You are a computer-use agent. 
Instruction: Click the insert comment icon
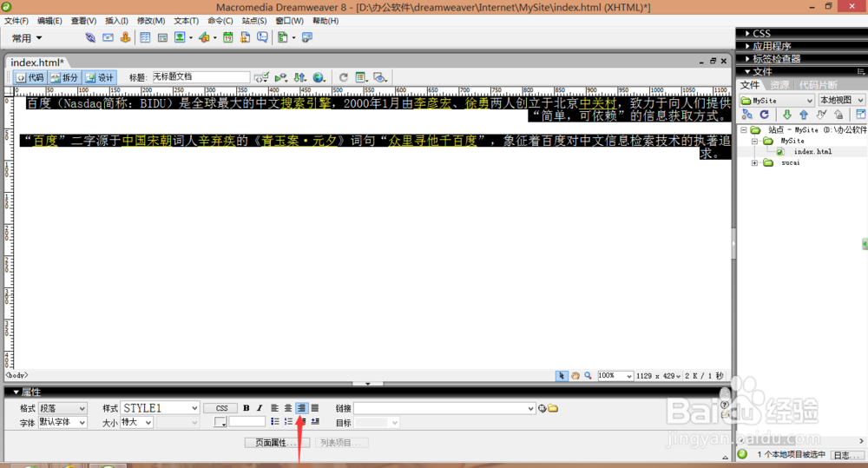click(x=262, y=37)
